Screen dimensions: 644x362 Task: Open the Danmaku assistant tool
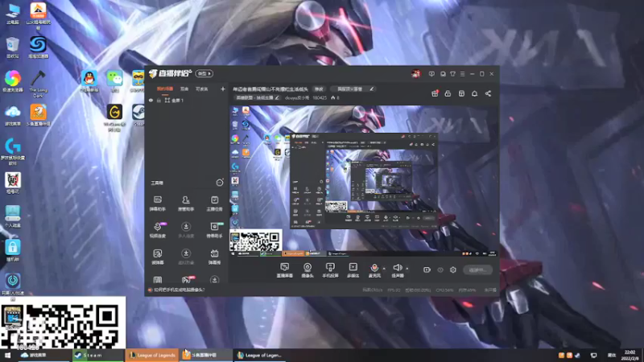click(x=157, y=204)
